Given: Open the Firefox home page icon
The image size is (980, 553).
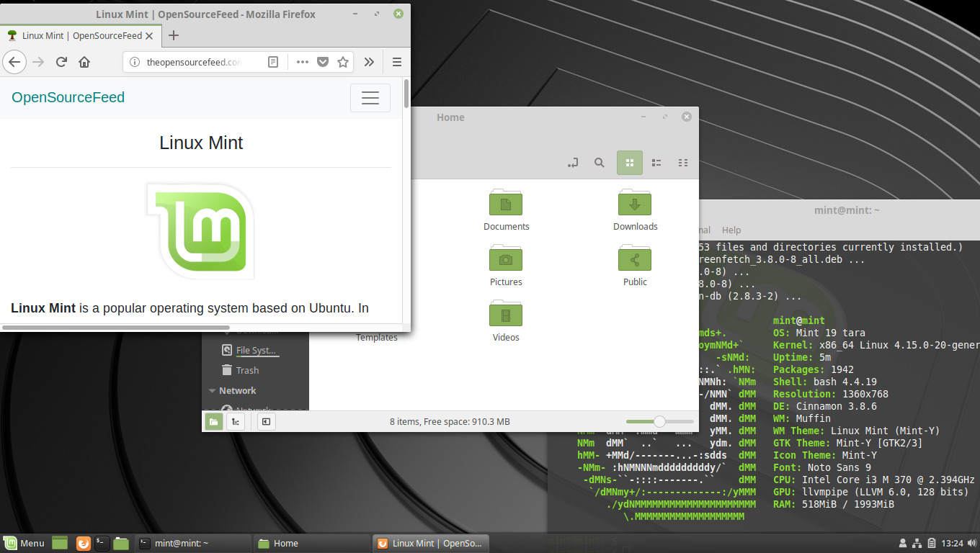Looking at the screenshot, I should [84, 62].
